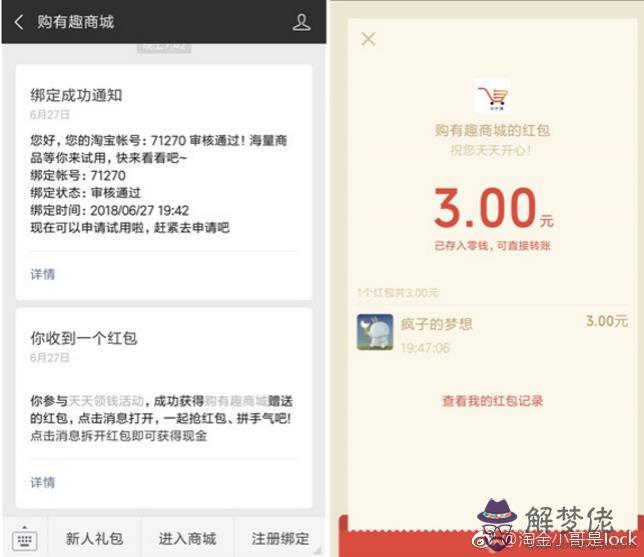Select the 绑定成功通知 message title
This screenshot has height=557, width=644.
[x=76, y=95]
